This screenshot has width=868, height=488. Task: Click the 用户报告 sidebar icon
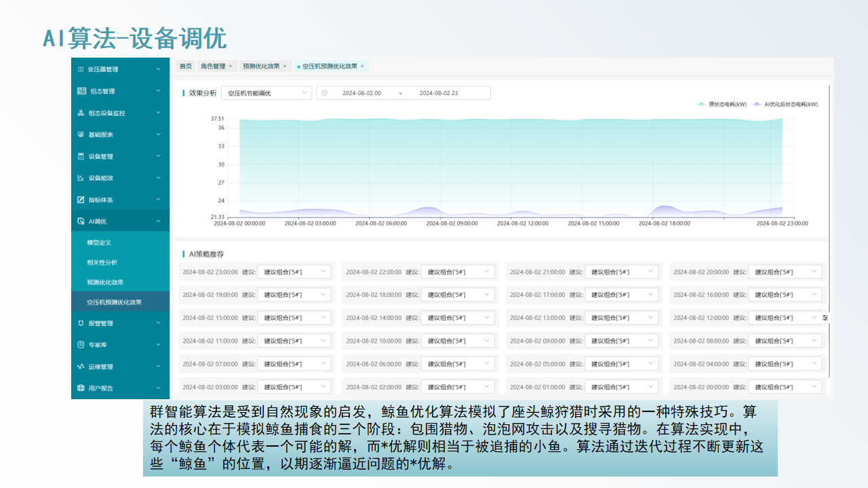coord(81,388)
